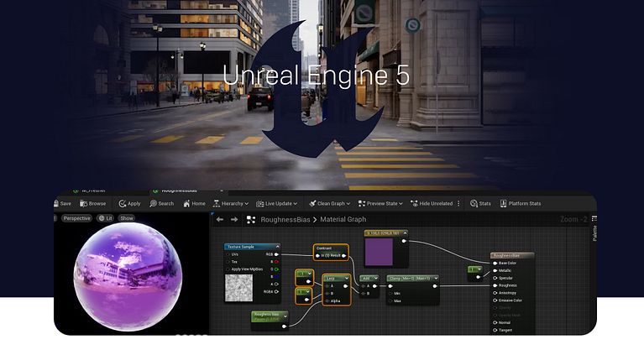
Task: Click the Perspective viewport button
Action: [76, 218]
